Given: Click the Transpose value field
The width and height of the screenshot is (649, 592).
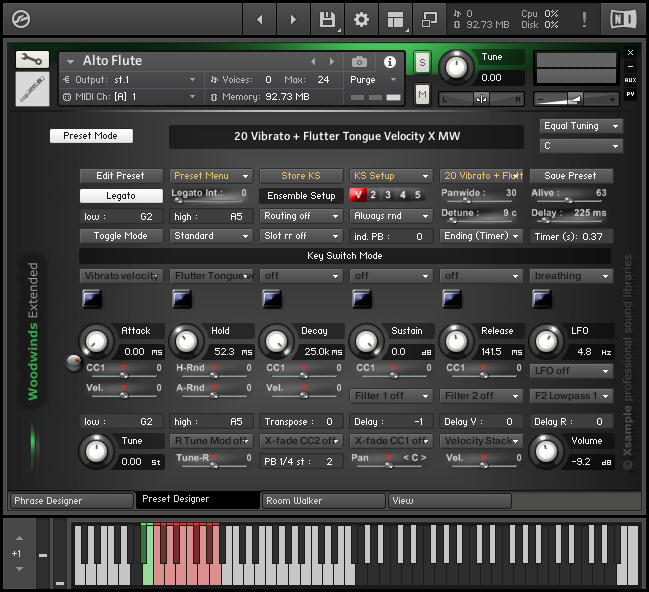Looking at the screenshot, I should click(301, 422).
